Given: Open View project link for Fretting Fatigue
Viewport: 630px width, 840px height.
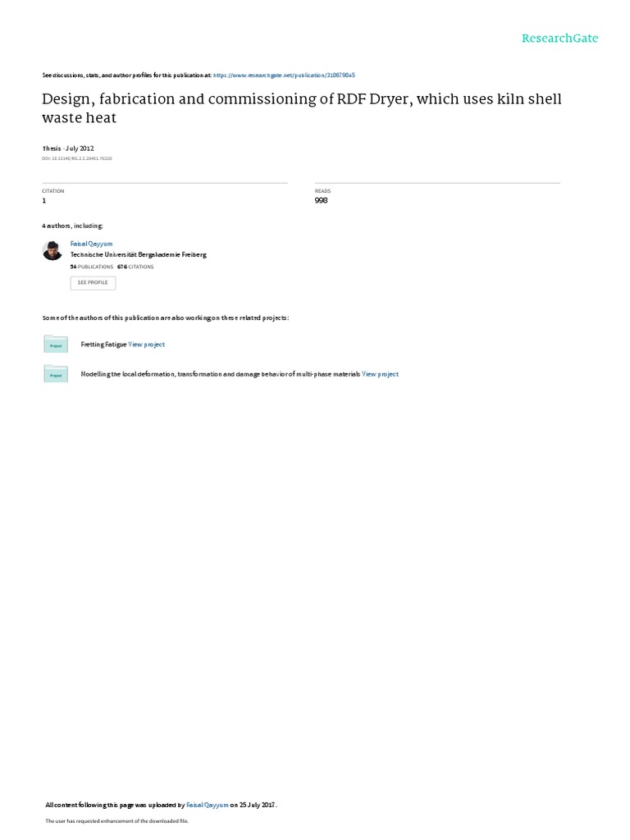Looking at the screenshot, I should click(146, 345).
